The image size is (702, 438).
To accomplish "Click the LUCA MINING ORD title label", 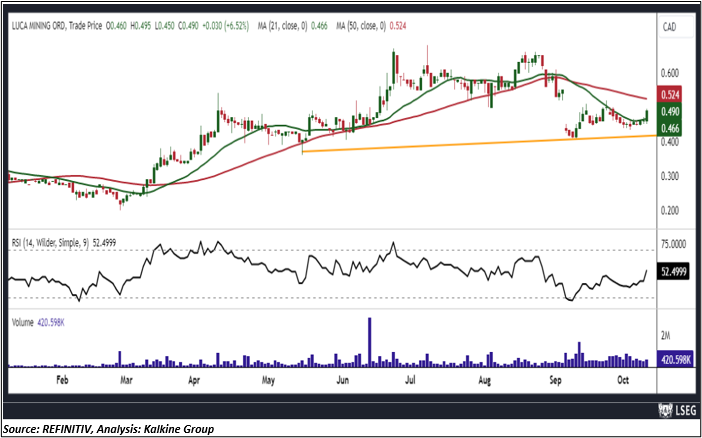I will pos(40,26).
